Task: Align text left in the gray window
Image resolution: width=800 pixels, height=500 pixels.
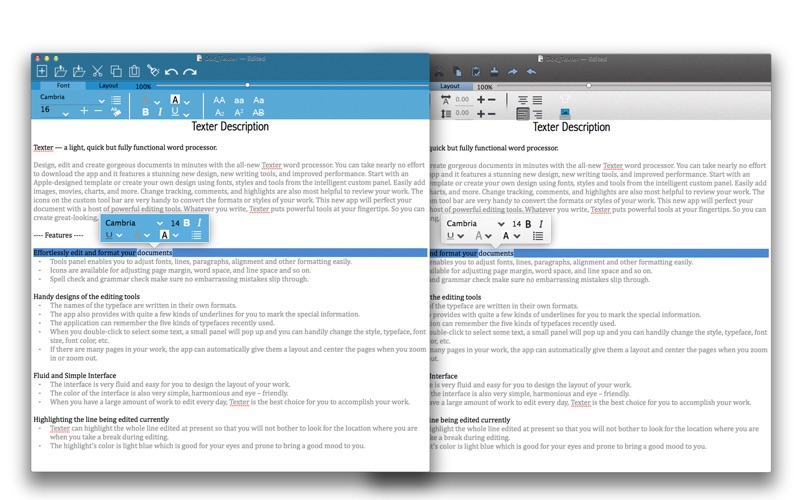Action: click(523, 113)
